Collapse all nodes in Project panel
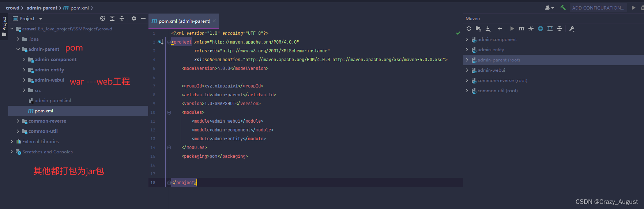Viewport: 644px width, 209px height. point(122,18)
